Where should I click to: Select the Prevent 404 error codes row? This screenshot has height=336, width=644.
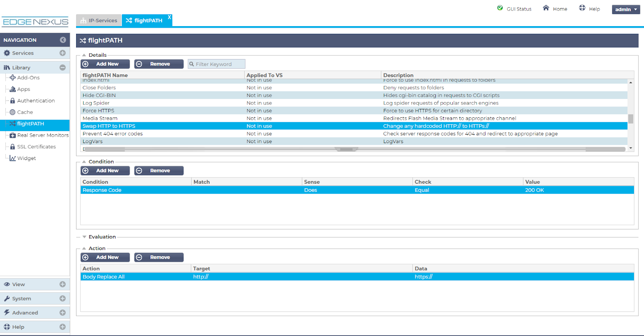(354, 134)
